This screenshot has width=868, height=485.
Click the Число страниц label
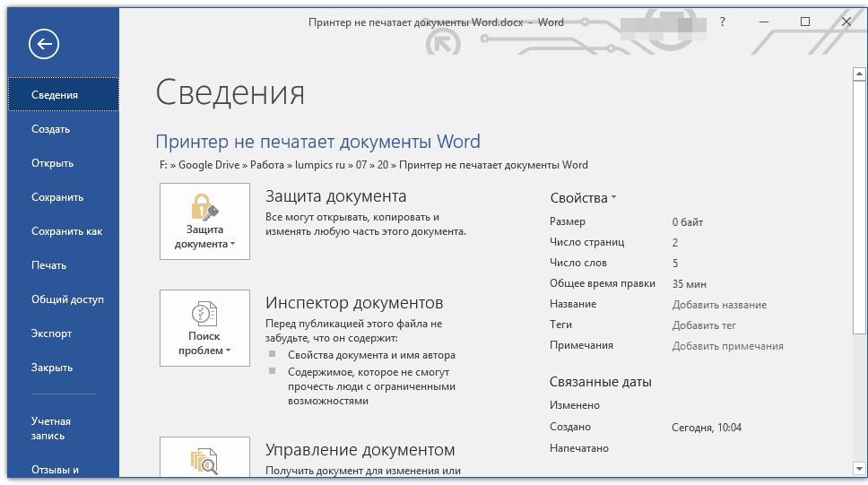(x=586, y=242)
